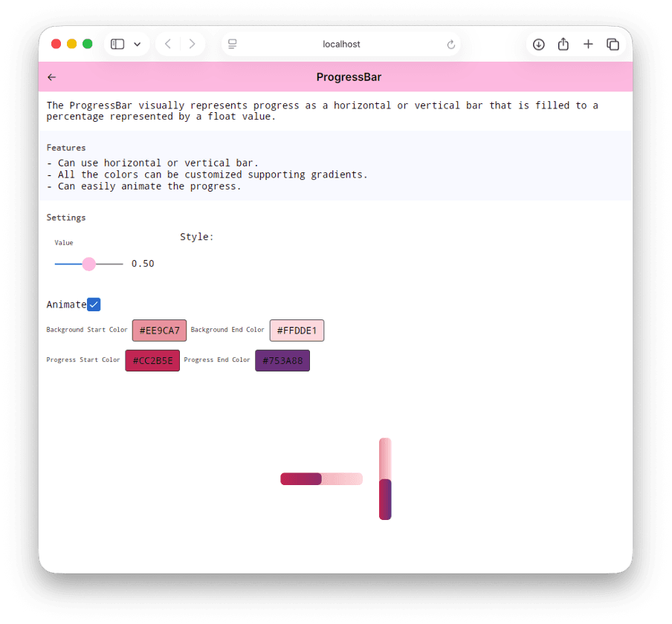Click the vertical progress bar preview
Viewport: 672px width, 624px height.
coord(384,479)
